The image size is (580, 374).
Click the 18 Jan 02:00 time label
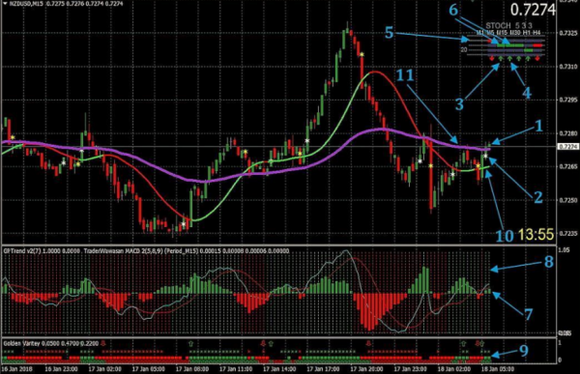click(454, 369)
